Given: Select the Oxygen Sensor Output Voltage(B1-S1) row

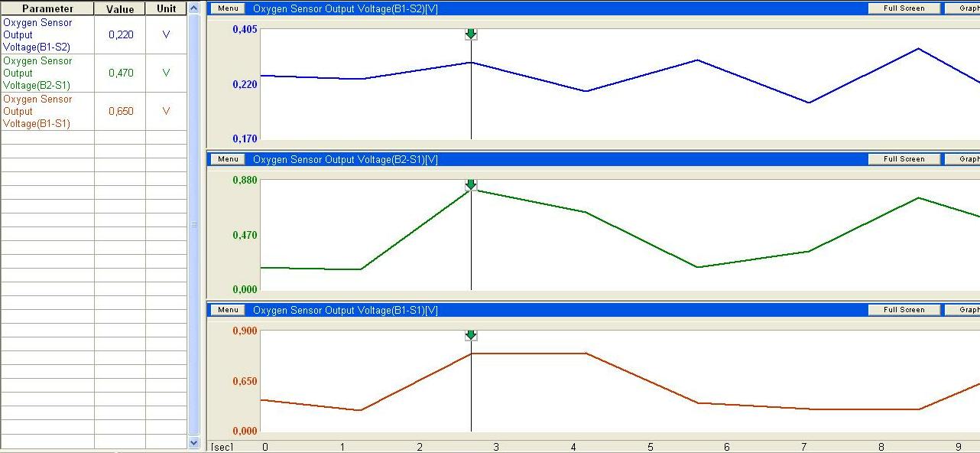Looking at the screenshot, I should tap(47, 112).
